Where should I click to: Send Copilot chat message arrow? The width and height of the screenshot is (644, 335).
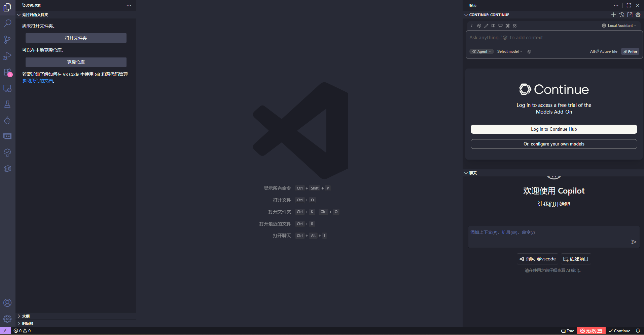tap(634, 242)
